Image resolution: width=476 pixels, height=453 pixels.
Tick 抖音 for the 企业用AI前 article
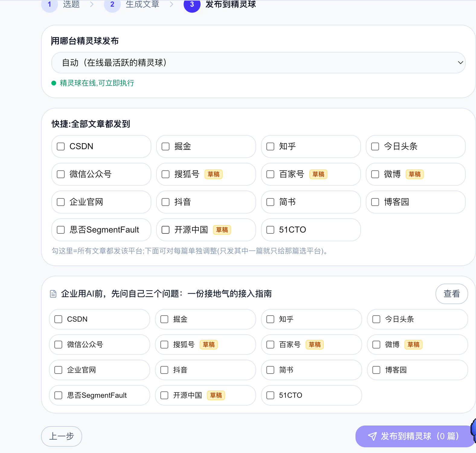click(164, 370)
